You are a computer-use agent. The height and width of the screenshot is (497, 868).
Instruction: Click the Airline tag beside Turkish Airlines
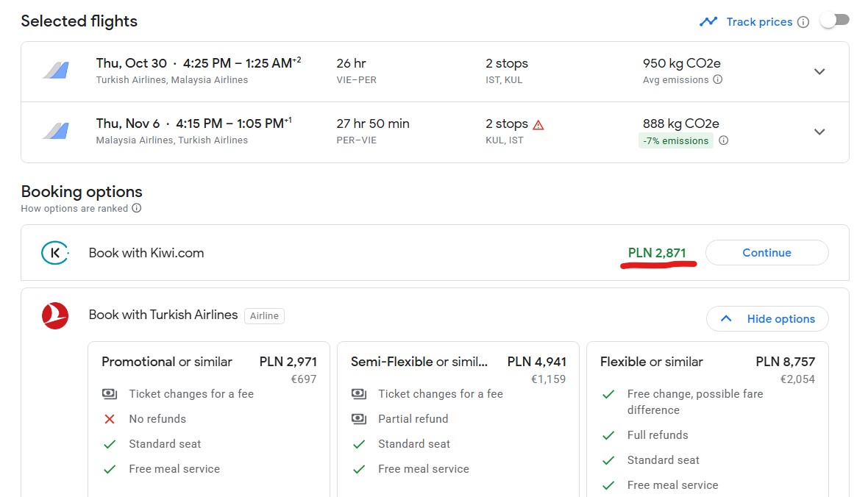264,315
